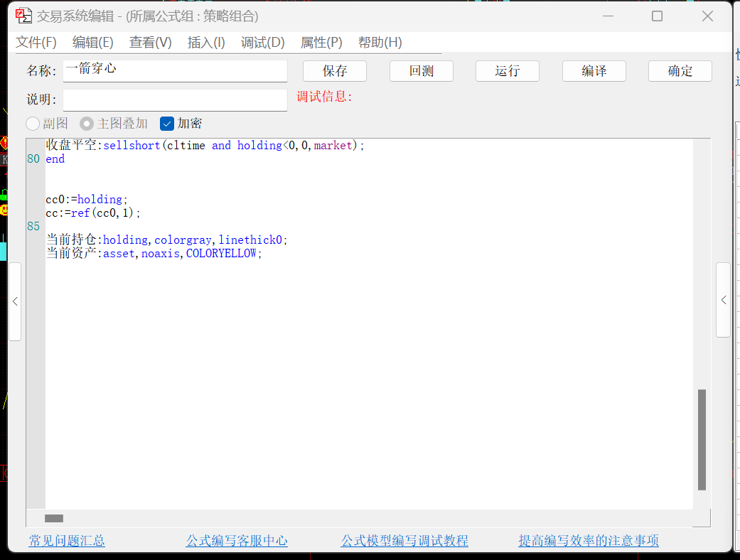740x560 pixels.
Task: Click the 保存 button
Action: (x=335, y=71)
